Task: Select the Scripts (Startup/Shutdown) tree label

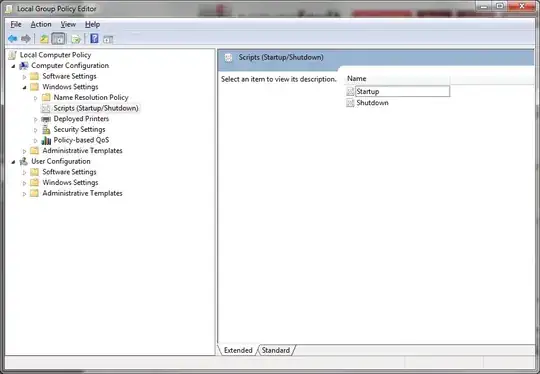Action: (x=96, y=108)
